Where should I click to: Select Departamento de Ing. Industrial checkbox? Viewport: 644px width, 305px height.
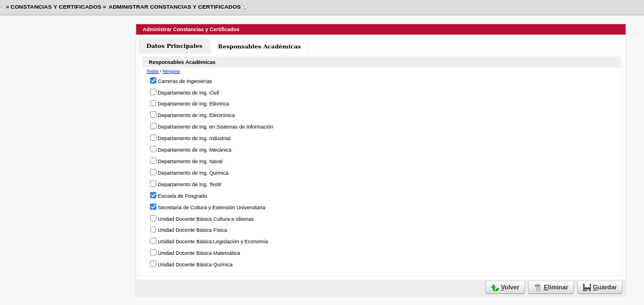tap(153, 138)
